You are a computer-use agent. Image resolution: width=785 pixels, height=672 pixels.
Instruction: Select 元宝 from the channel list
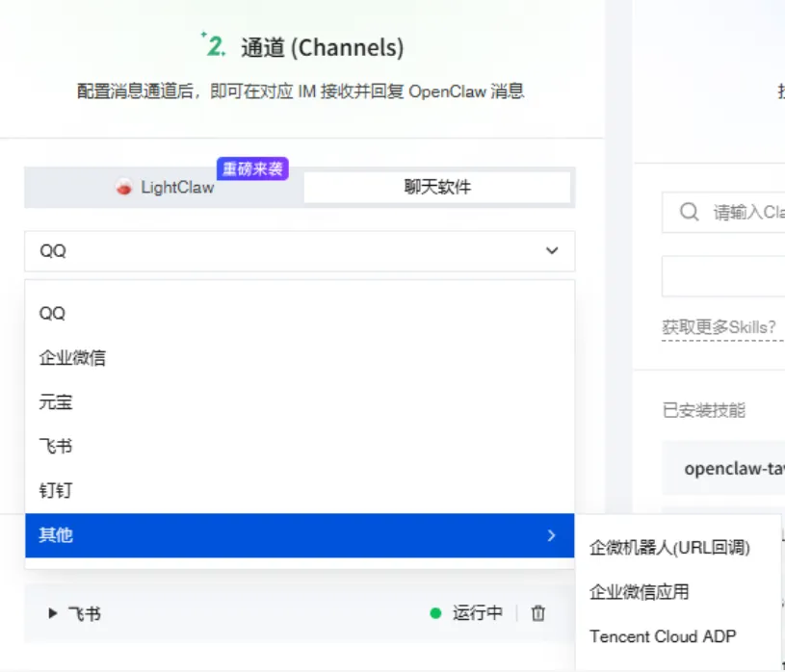[300, 401]
